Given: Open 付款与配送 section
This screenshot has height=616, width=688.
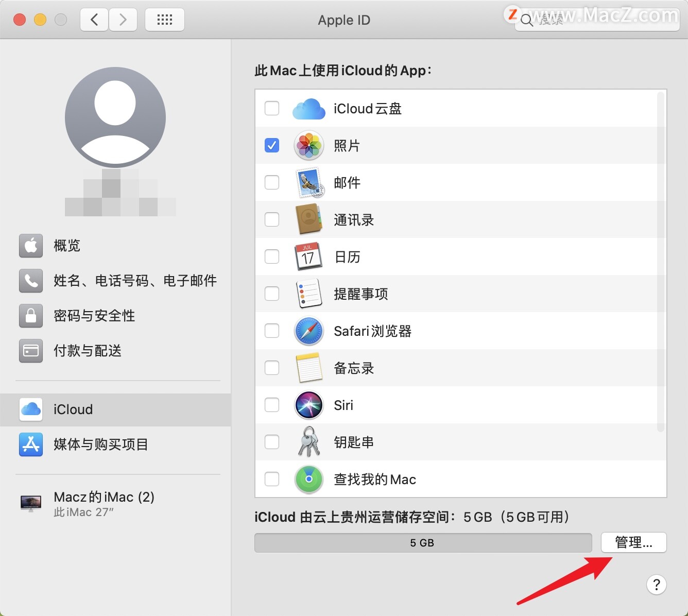Looking at the screenshot, I should click(115, 351).
